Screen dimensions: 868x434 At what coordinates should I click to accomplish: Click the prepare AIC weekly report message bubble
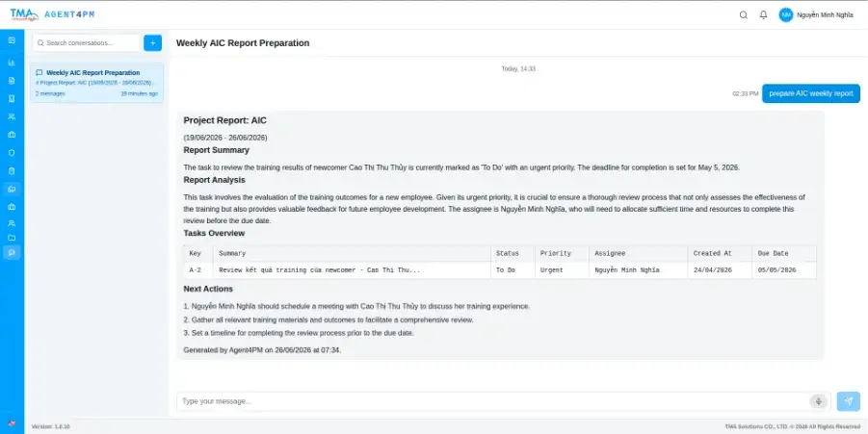pyautogui.click(x=811, y=93)
